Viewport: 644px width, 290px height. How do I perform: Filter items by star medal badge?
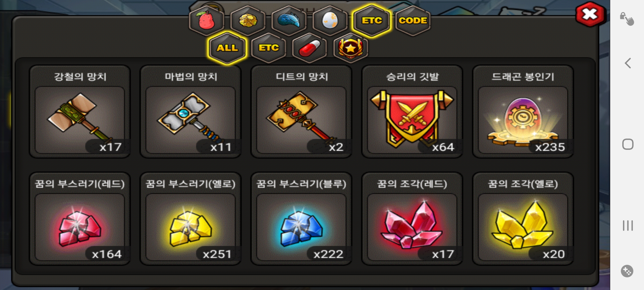pos(351,48)
